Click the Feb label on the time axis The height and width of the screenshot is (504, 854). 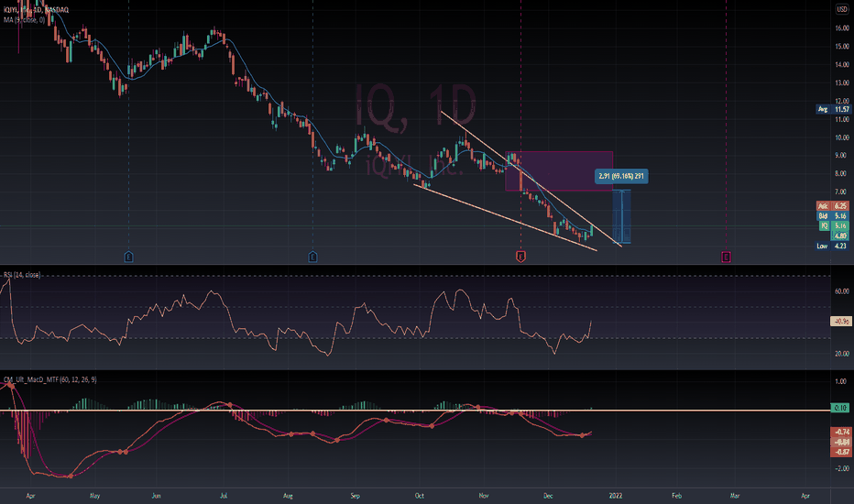[x=676, y=496]
